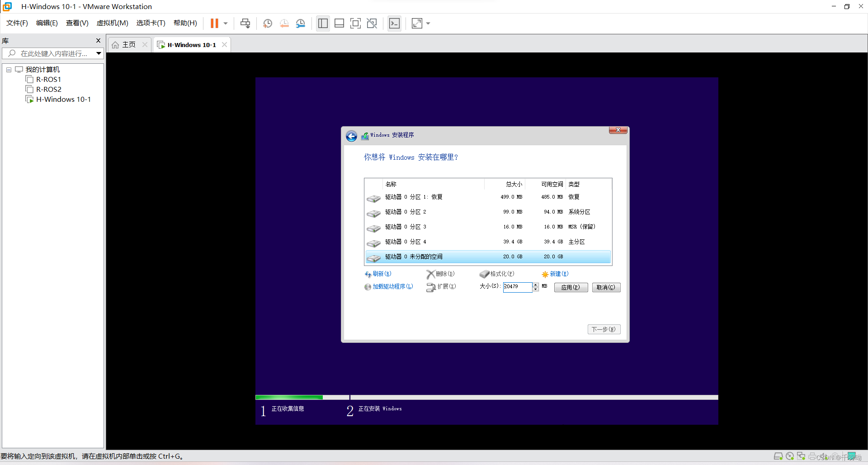Click the setup progress bar
The width and height of the screenshot is (868, 465).
[x=487, y=397]
